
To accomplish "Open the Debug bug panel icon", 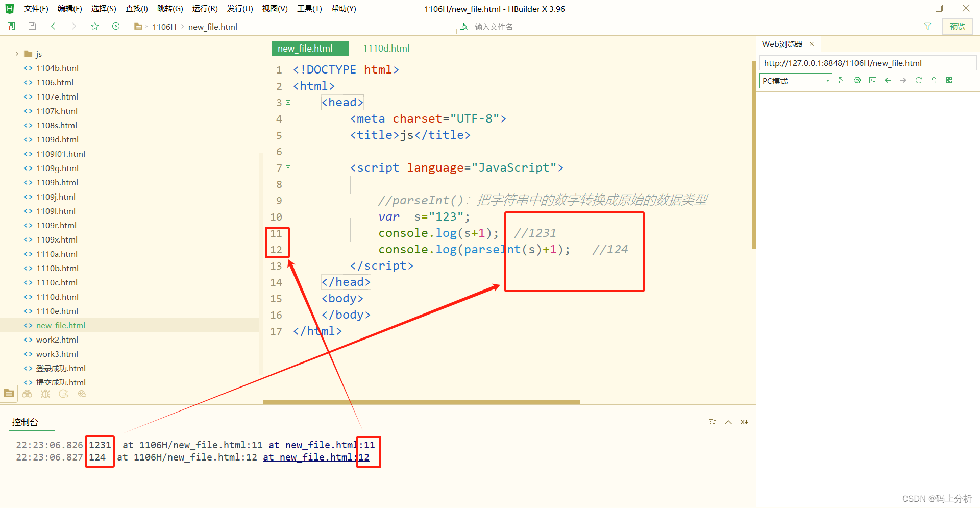I will [45, 394].
